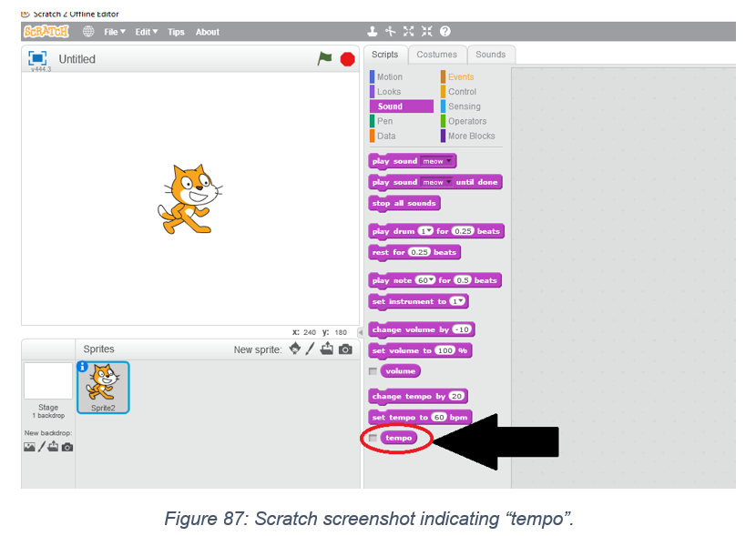This screenshot has height=536, width=756.
Task: Paint a new backdrop
Action: (x=42, y=447)
